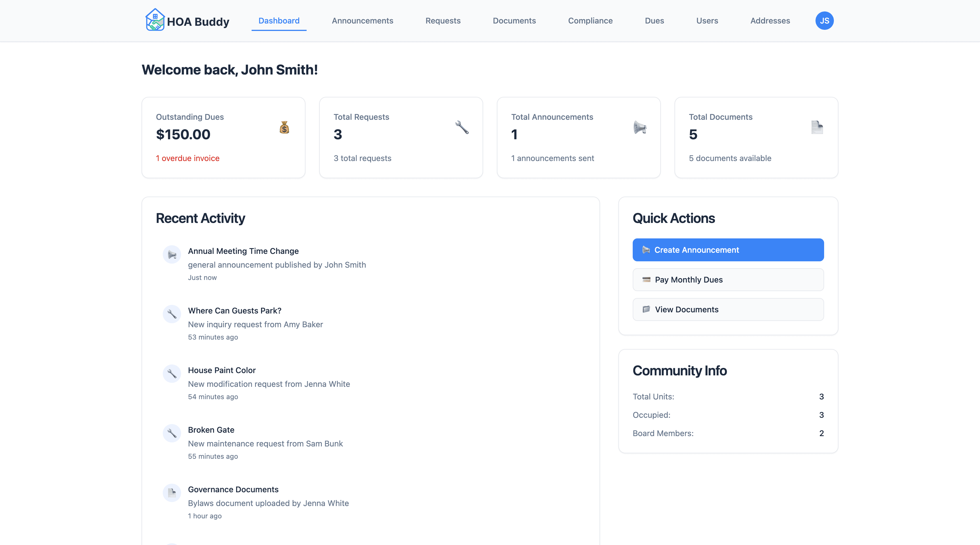The width and height of the screenshot is (980, 545).
Task: Click the Total Requests card title
Action: (x=361, y=117)
